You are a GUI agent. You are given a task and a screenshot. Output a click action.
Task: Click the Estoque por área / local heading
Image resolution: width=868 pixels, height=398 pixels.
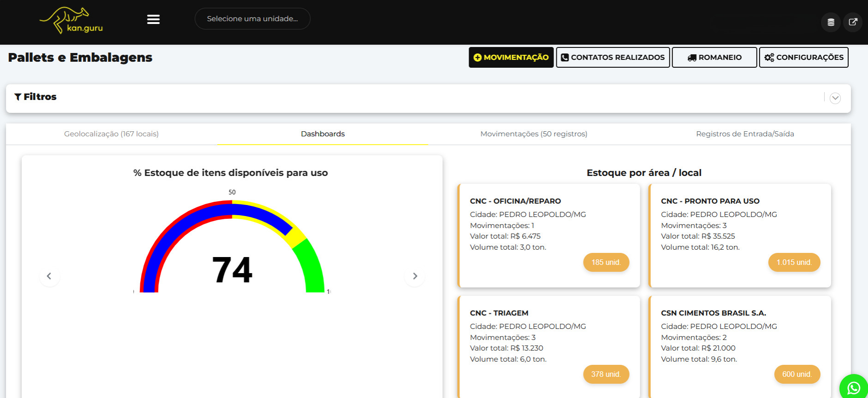(x=644, y=173)
